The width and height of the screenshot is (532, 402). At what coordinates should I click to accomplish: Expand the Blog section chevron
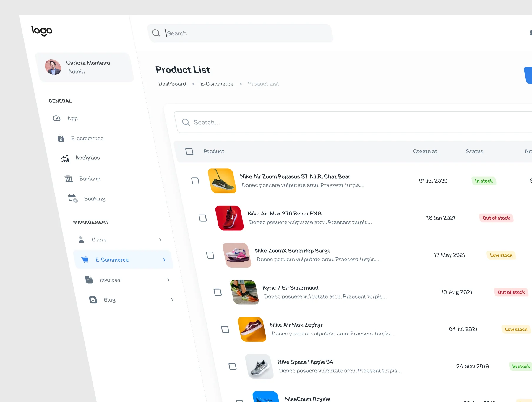(x=172, y=300)
